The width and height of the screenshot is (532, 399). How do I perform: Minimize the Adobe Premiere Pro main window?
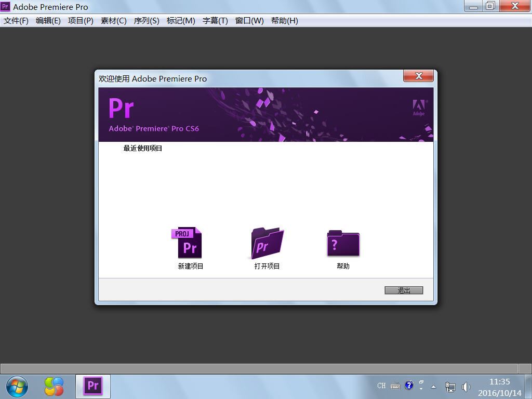473,6
